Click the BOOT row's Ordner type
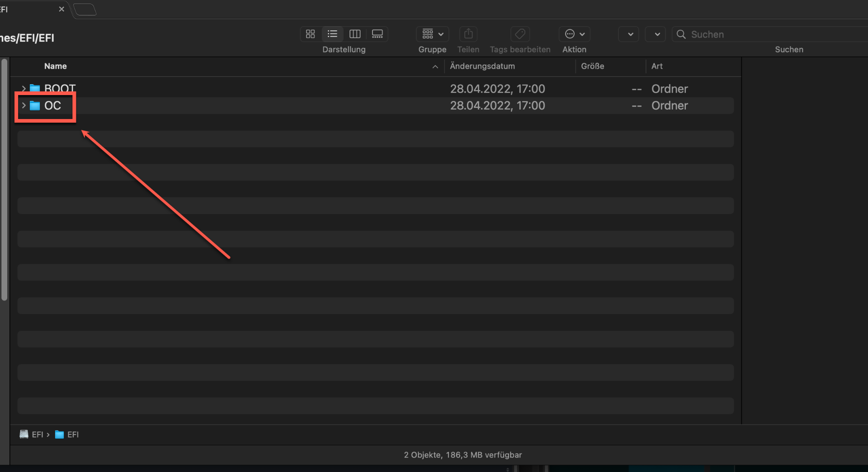Image resolution: width=868 pixels, height=472 pixels. (670, 89)
